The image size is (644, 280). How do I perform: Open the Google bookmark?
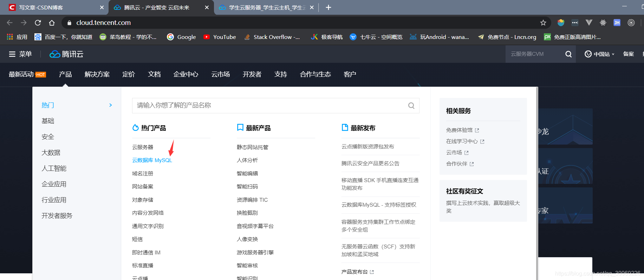point(181,37)
